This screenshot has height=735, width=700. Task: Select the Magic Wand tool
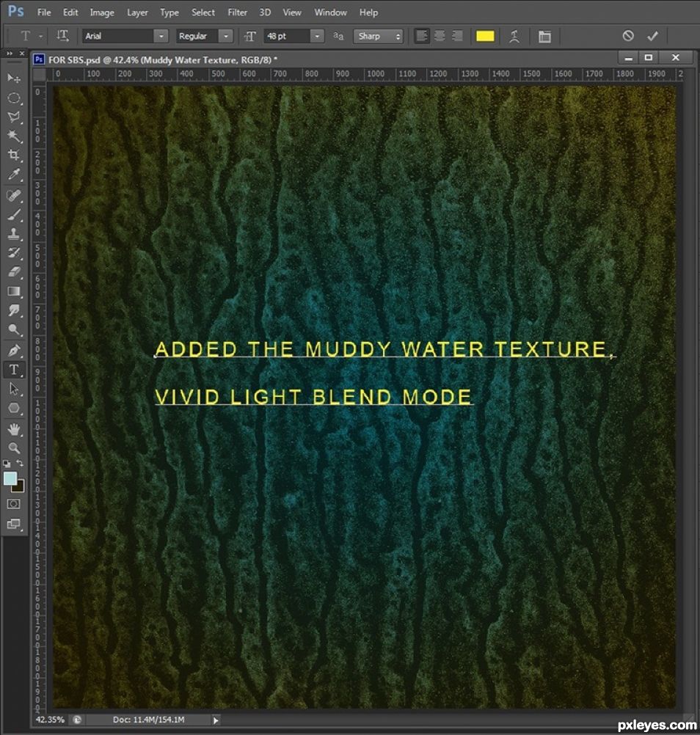[14, 136]
